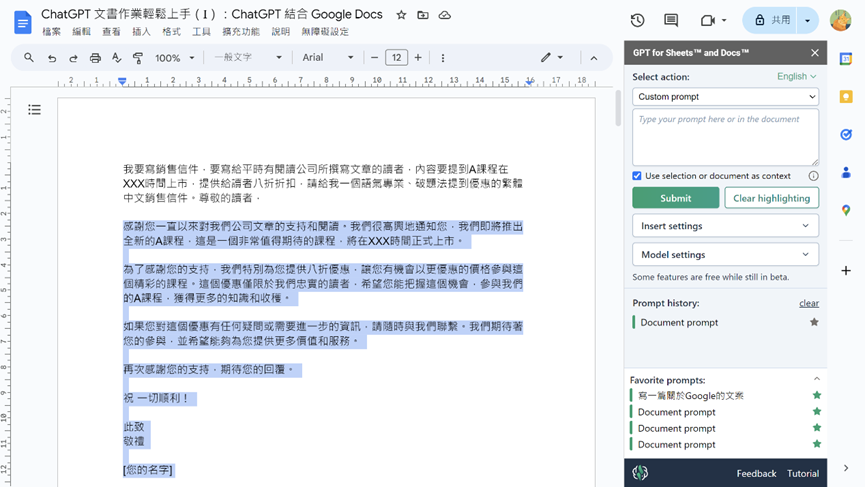Open the 說明 menu
The height and width of the screenshot is (487, 865).
pyautogui.click(x=280, y=32)
